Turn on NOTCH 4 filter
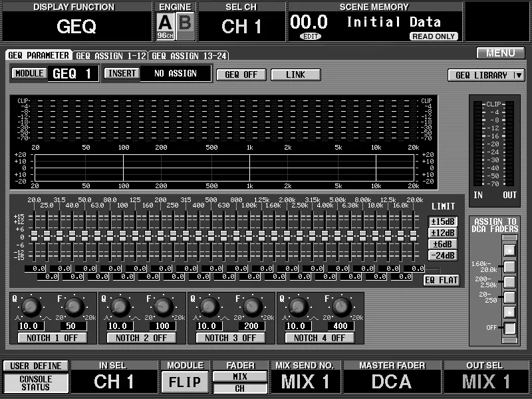Viewport: 532px width, 399px height. [x=320, y=338]
